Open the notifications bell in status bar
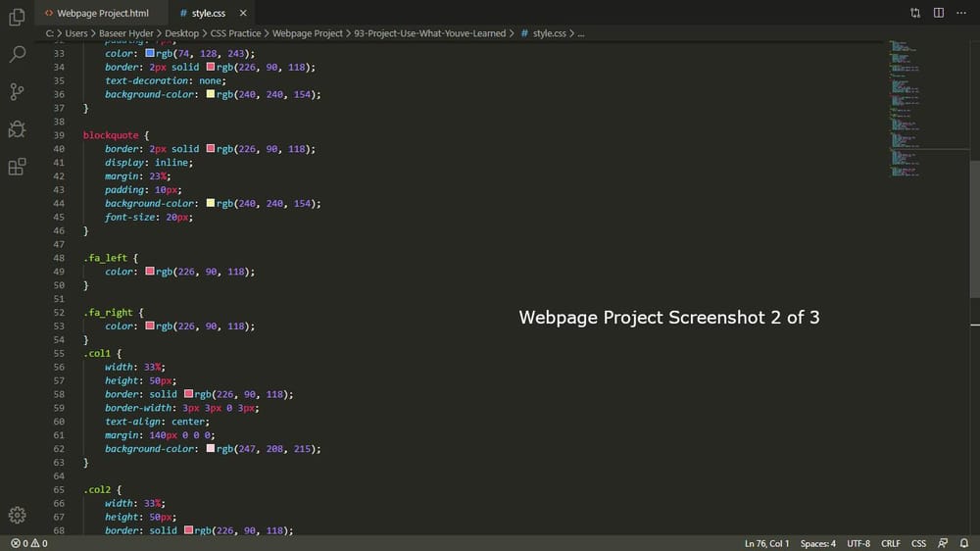Viewport: 980px width, 551px height. tap(964, 543)
